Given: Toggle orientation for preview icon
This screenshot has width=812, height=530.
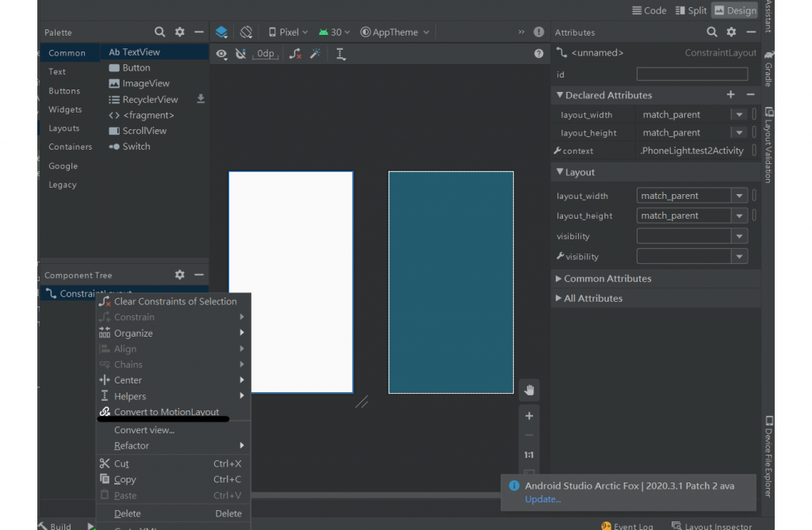Looking at the screenshot, I should [246, 32].
